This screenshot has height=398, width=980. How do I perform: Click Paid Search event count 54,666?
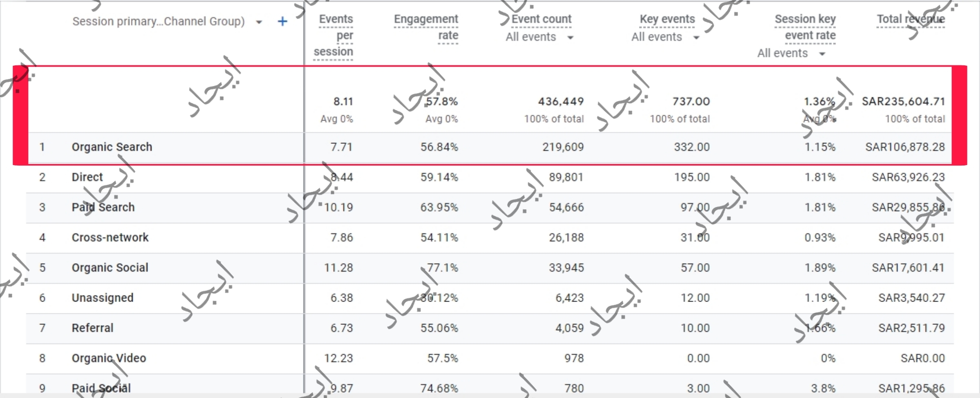click(x=566, y=208)
